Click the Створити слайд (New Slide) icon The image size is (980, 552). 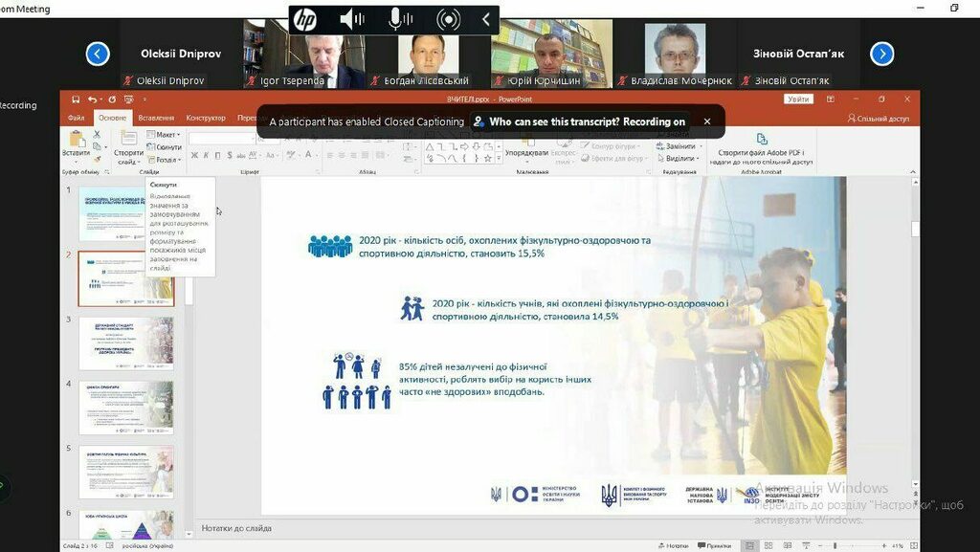coord(127,141)
